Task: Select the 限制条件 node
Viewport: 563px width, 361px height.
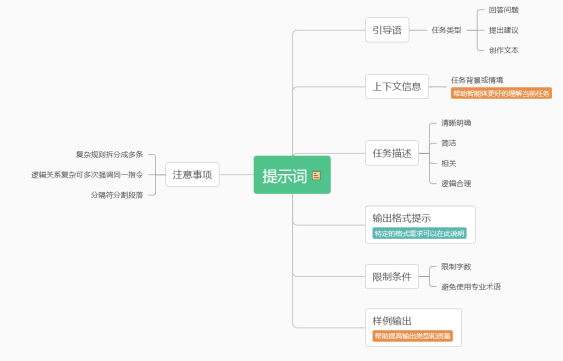Action: point(392,277)
